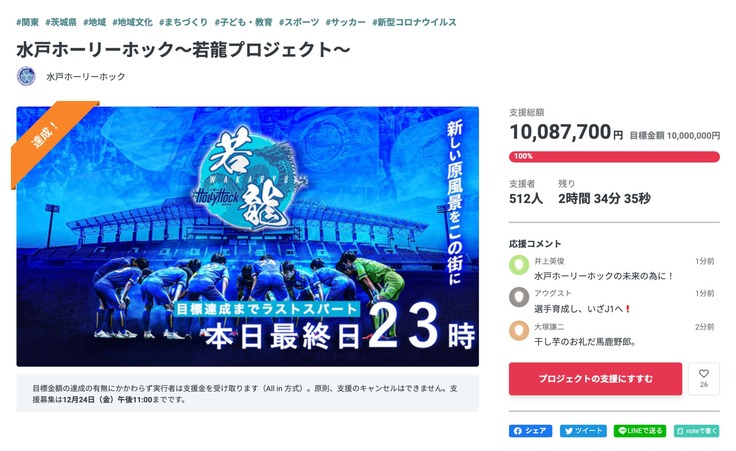
Task: Open the #まちづくり hashtag
Action: (181, 22)
